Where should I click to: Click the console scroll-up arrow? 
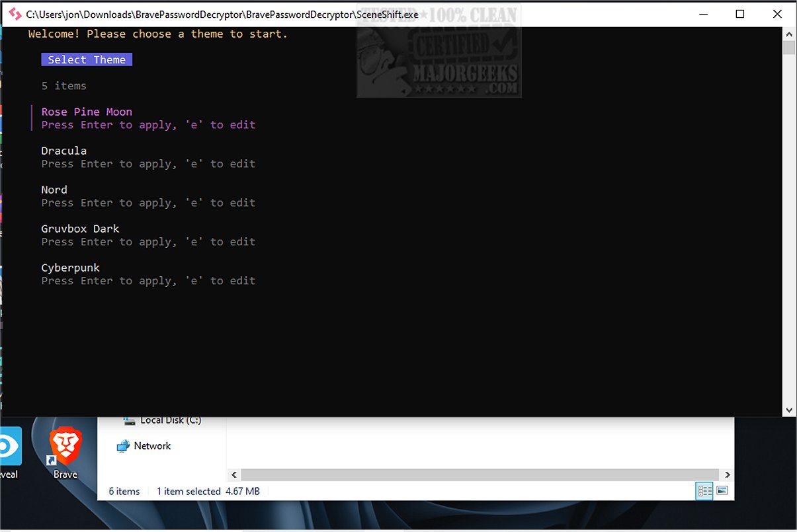[x=789, y=34]
